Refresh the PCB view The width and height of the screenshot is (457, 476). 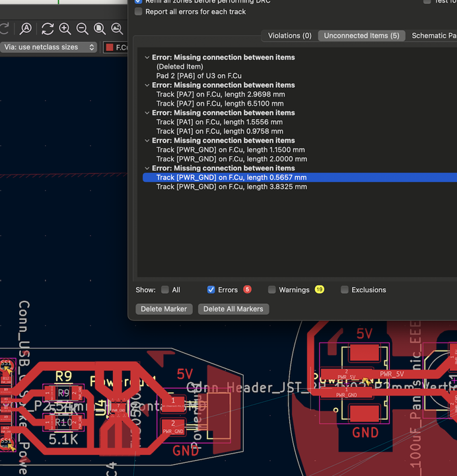(48, 29)
